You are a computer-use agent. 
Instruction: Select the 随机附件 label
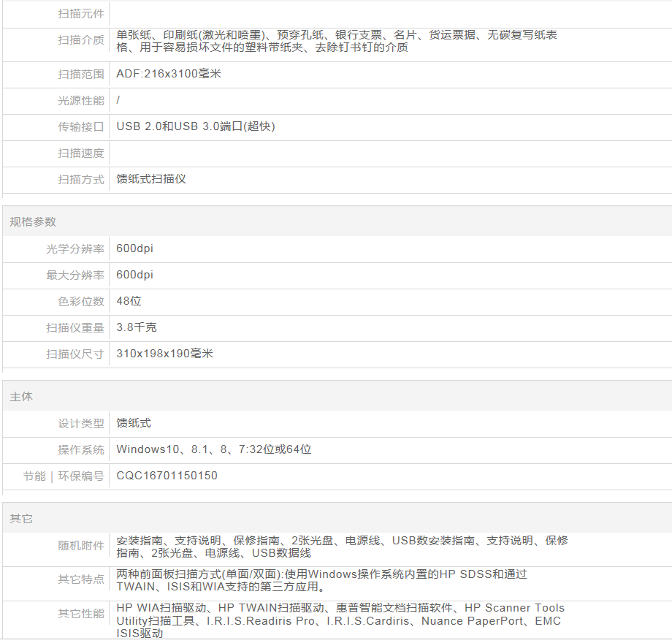point(81,546)
